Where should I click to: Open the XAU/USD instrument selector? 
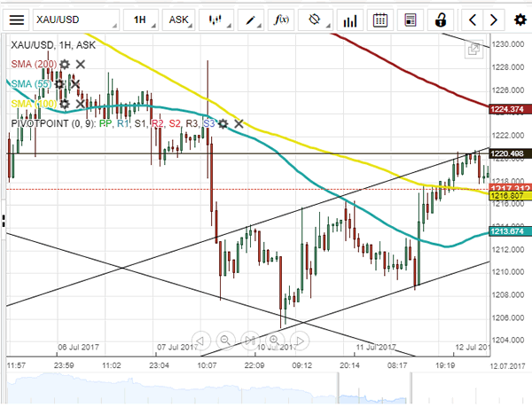75,20
